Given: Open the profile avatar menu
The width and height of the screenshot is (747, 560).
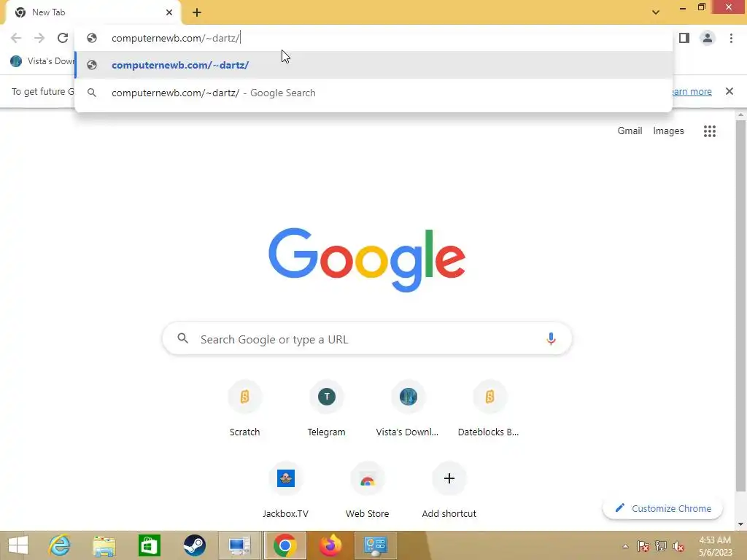Looking at the screenshot, I should point(708,38).
